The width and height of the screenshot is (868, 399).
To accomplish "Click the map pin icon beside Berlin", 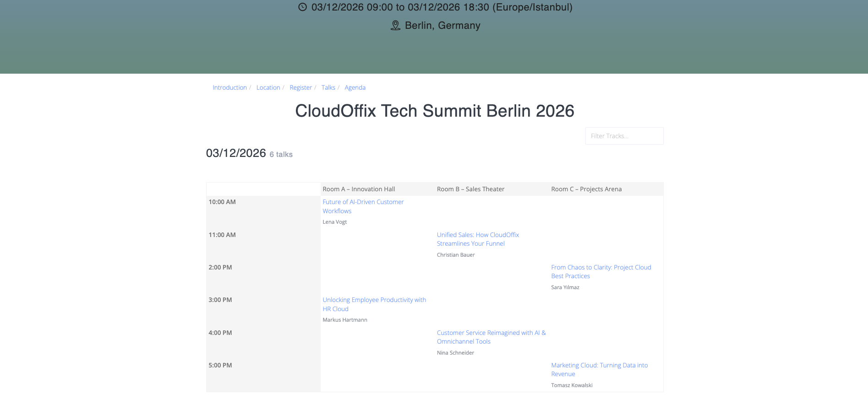I will tap(395, 25).
